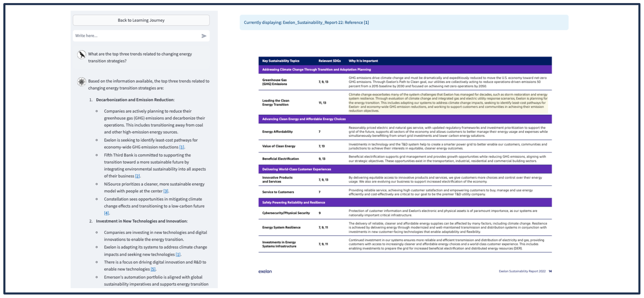Click the 'Greenhouse Gas (GHG) Emissions' row label

pyautogui.click(x=274, y=82)
